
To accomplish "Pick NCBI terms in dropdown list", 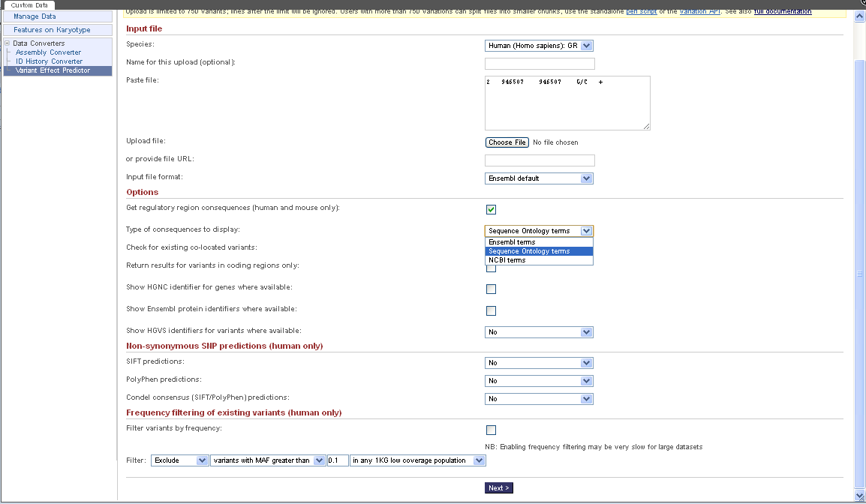I will point(507,260).
